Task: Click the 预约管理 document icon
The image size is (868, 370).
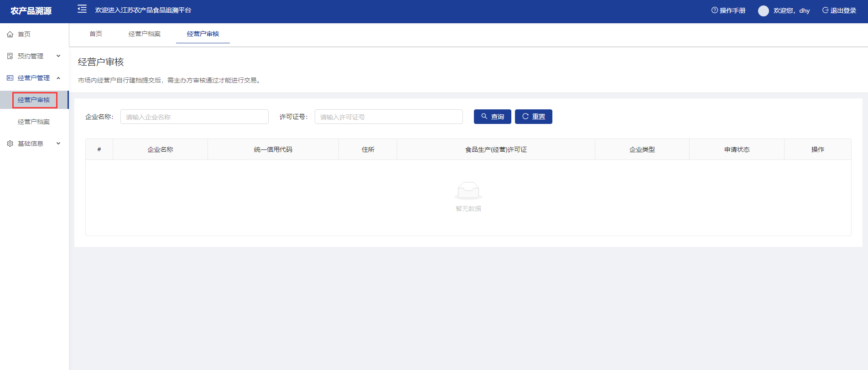Action: tap(10, 56)
